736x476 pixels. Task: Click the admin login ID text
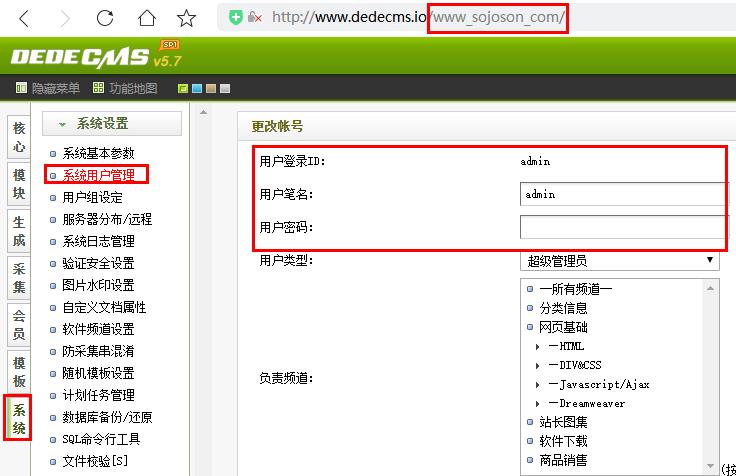pos(535,161)
